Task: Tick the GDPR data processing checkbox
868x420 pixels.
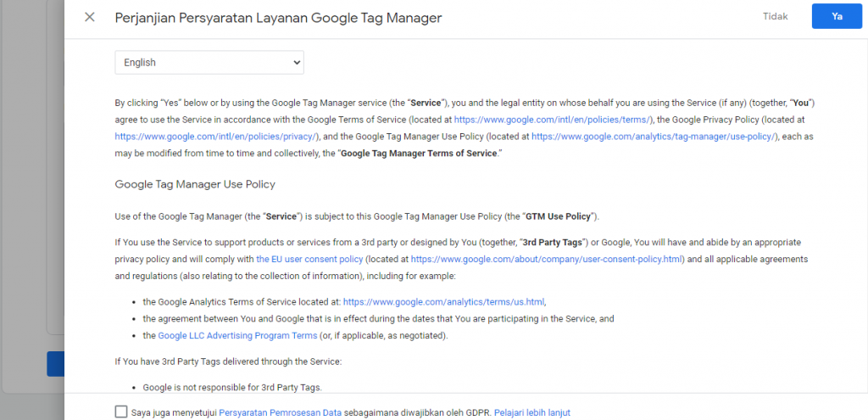Action: pyautogui.click(x=120, y=412)
